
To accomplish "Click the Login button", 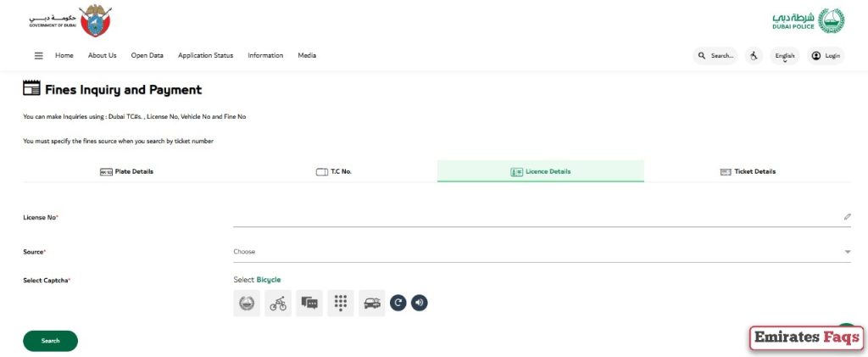I will click(826, 56).
